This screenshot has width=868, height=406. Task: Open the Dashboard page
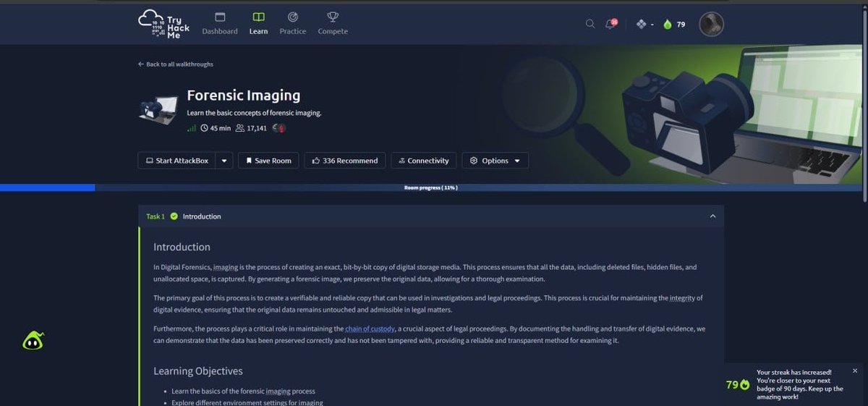220,23
